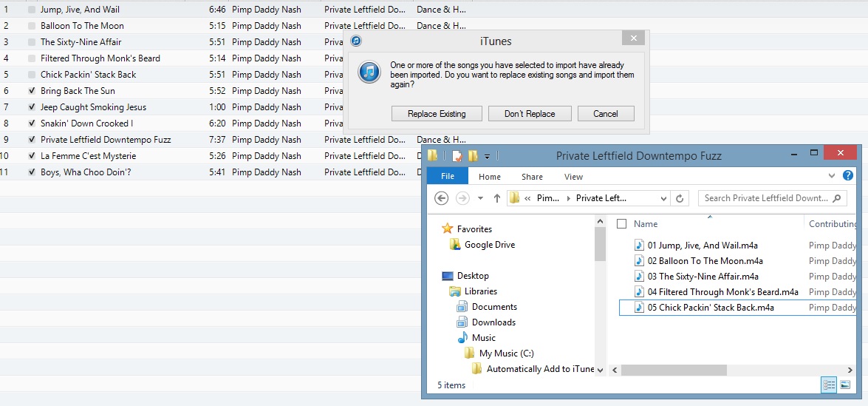Click the hidden breadcrumb chevron in address bar
868x406 pixels.
[x=528, y=198]
